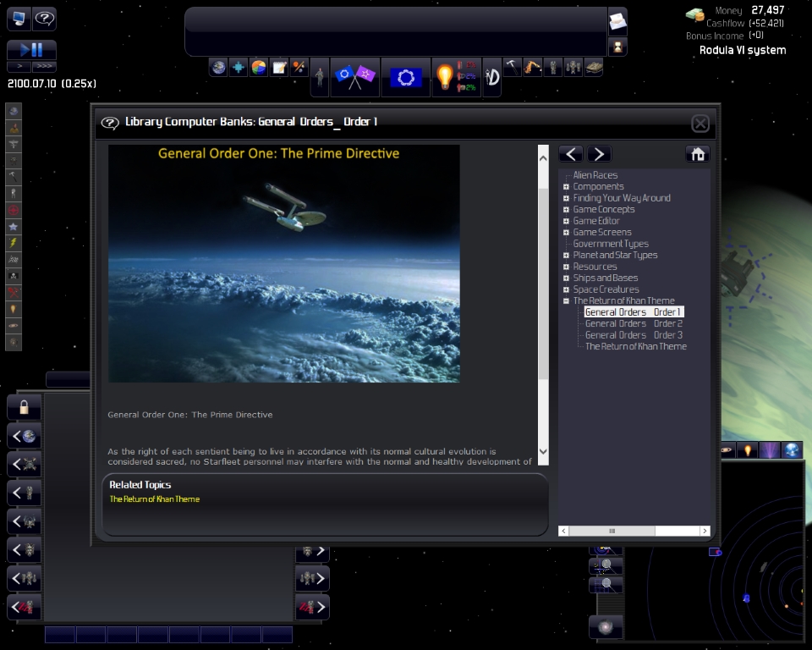
Task: Open the blue cross expansion planner icon
Action: click(239, 68)
